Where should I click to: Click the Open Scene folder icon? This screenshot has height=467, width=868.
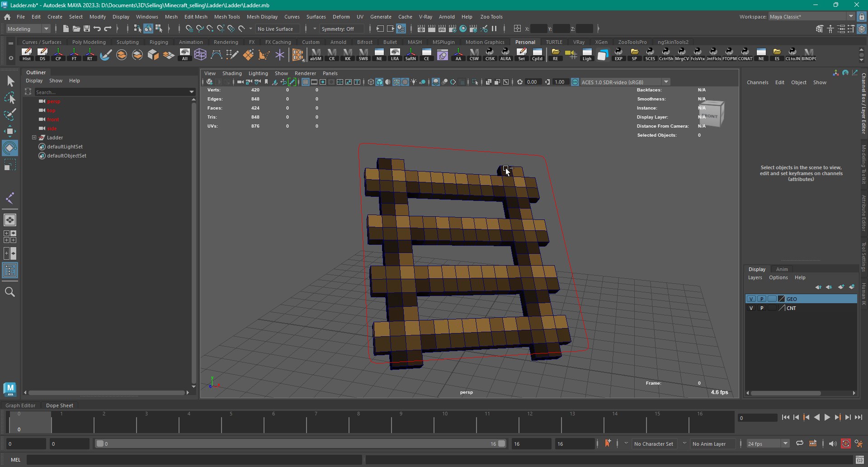76,29
